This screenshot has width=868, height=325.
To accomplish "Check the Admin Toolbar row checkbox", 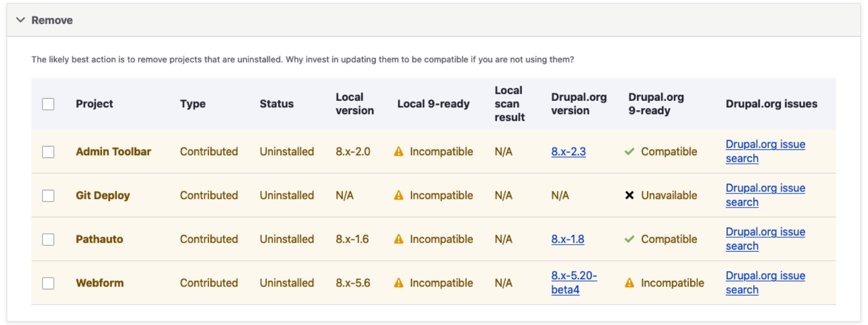I will tap(48, 152).
